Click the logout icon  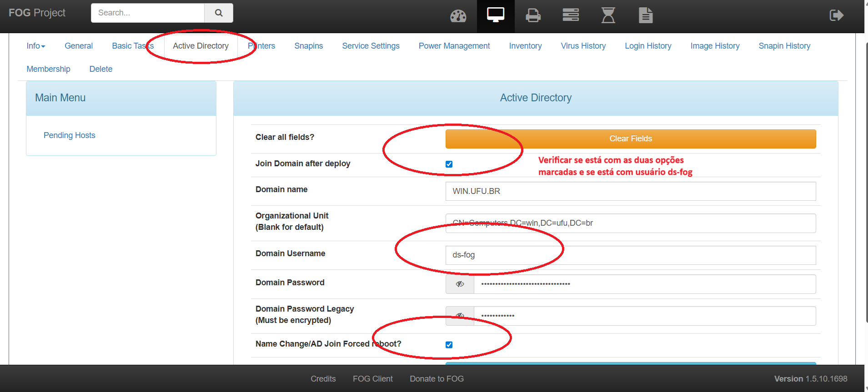tap(836, 15)
